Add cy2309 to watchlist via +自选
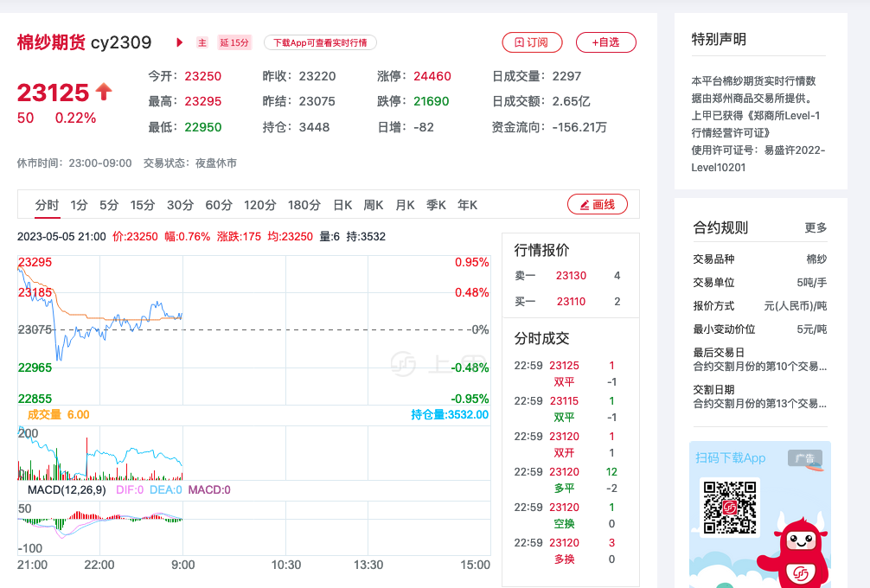The width and height of the screenshot is (870, 588). (x=605, y=42)
